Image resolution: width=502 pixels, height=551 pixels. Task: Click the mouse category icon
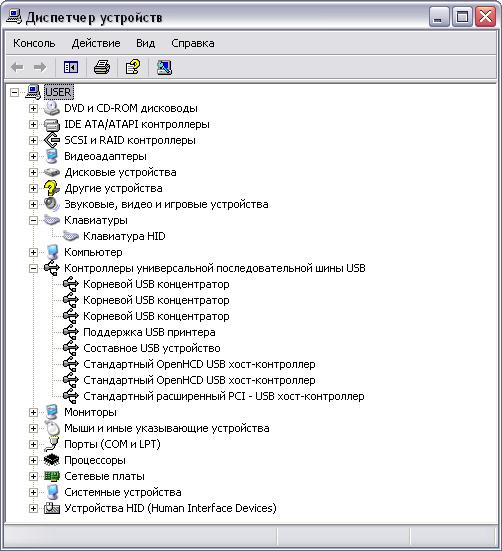pos(52,428)
